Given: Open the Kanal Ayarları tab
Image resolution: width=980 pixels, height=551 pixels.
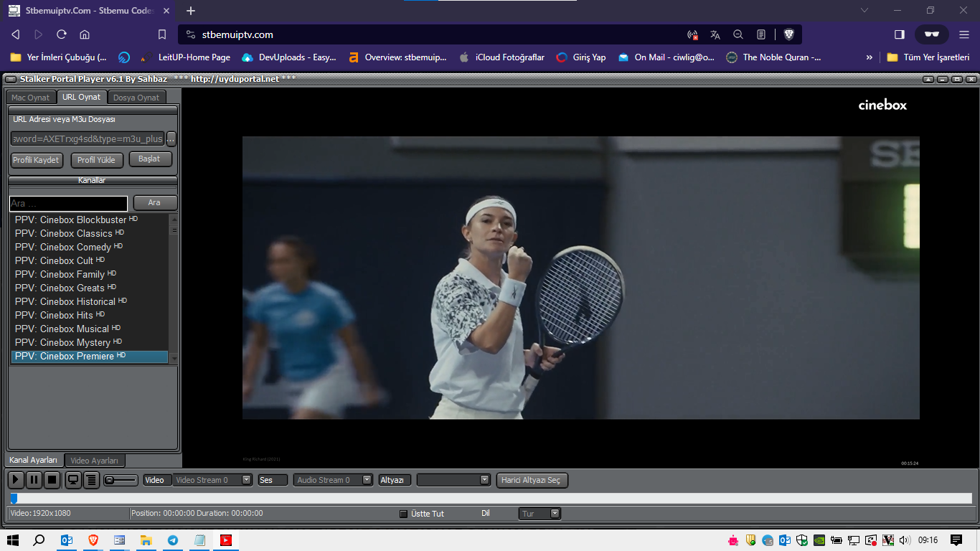Looking at the screenshot, I should 34,460.
